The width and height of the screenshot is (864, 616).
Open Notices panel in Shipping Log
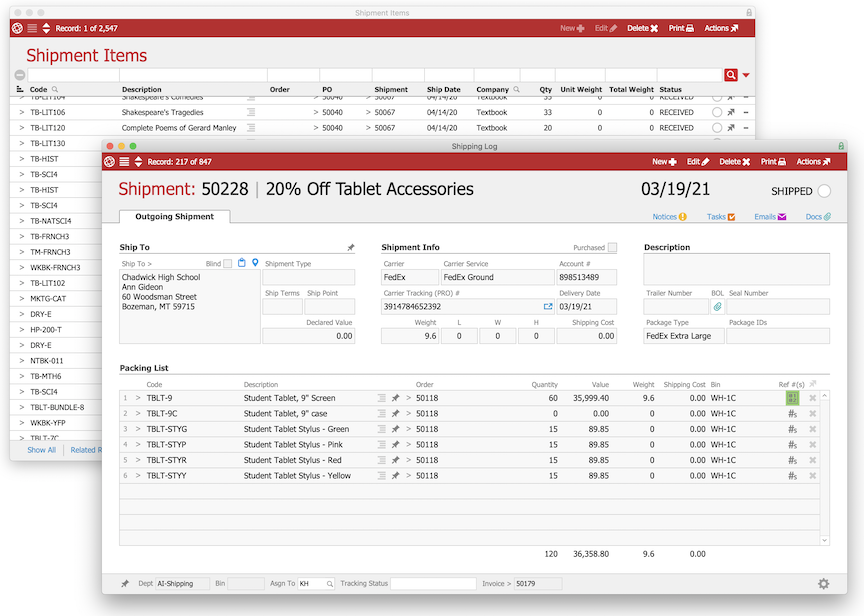pos(669,217)
